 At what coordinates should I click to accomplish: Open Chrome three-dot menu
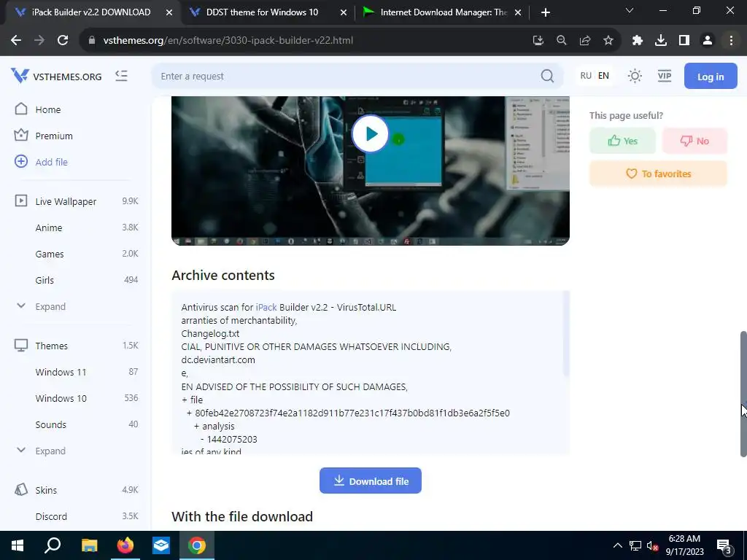point(731,41)
